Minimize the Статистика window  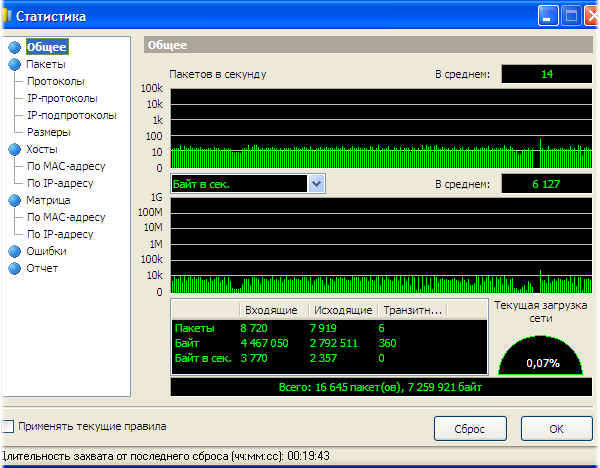click(x=548, y=16)
